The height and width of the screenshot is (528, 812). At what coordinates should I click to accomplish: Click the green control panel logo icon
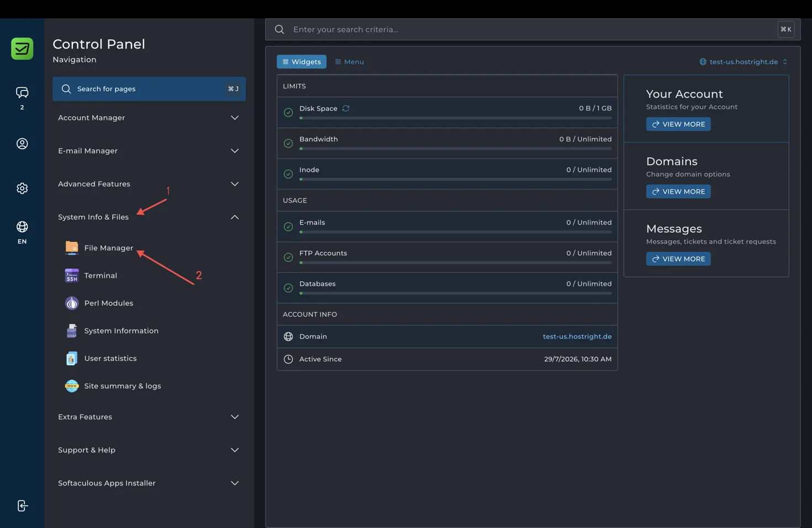click(x=22, y=49)
